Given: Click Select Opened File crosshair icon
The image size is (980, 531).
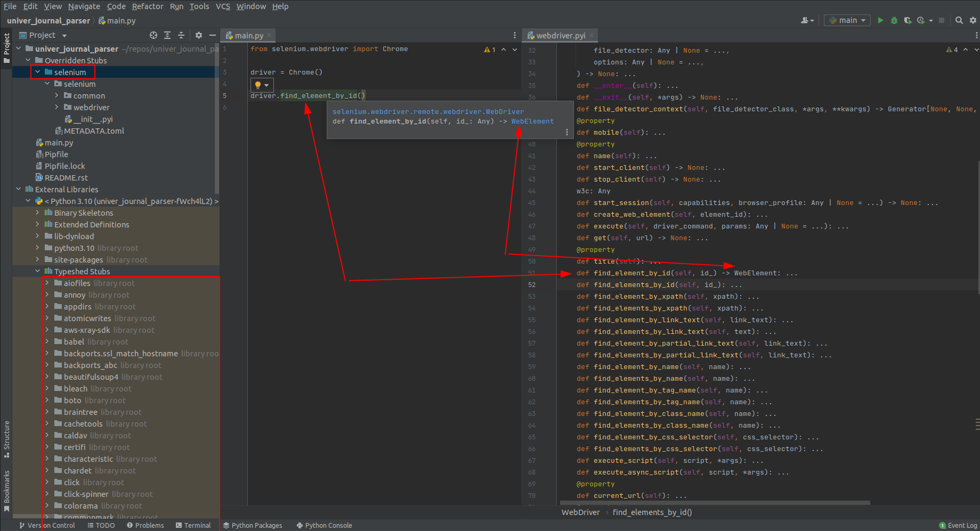Looking at the screenshot, I should (153, 35).
